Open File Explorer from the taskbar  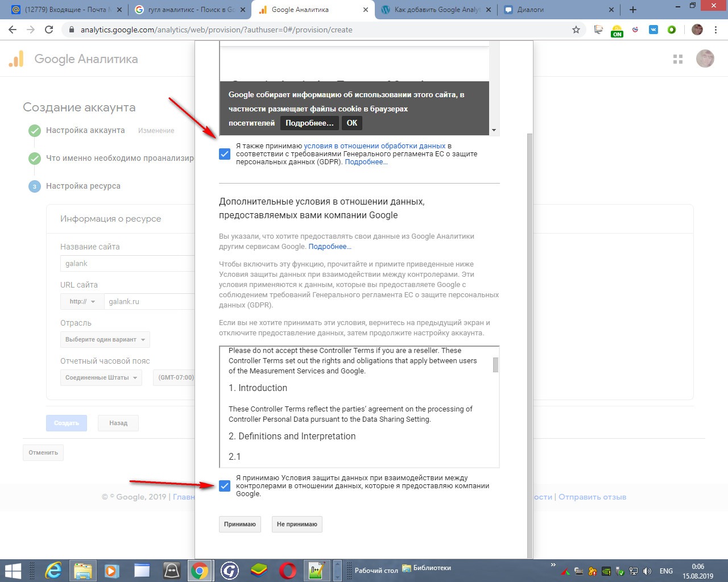[x=83, y=571]
